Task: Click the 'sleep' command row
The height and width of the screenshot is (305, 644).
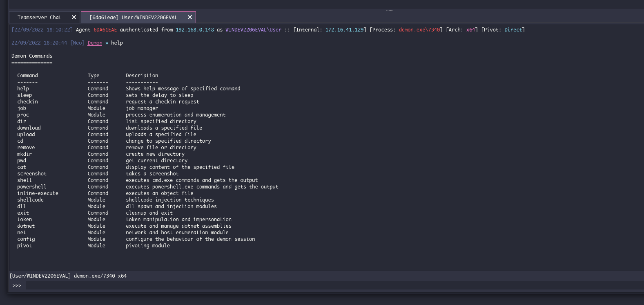Action: [x=105, y=95]
